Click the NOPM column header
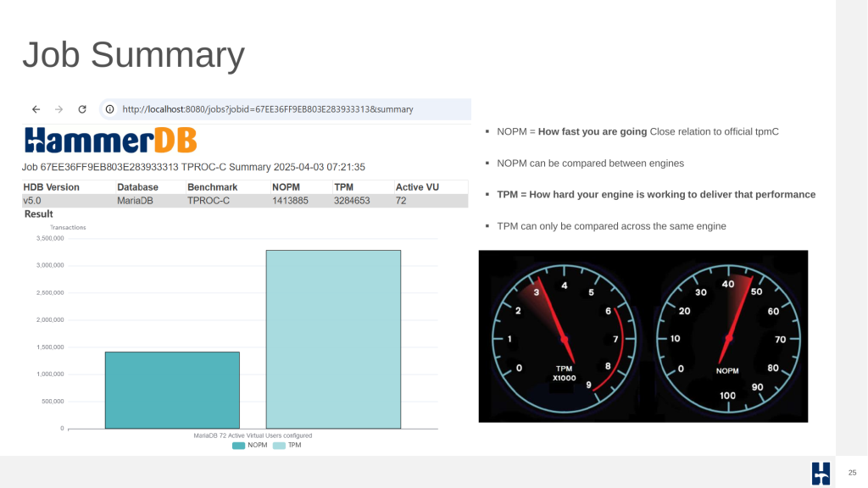Image resolution: width=868 pixels, height=488 pixels. coord(286,187)
